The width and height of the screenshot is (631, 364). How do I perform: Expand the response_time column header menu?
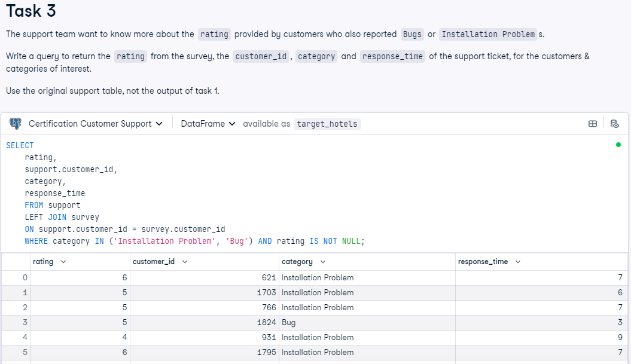518,262
